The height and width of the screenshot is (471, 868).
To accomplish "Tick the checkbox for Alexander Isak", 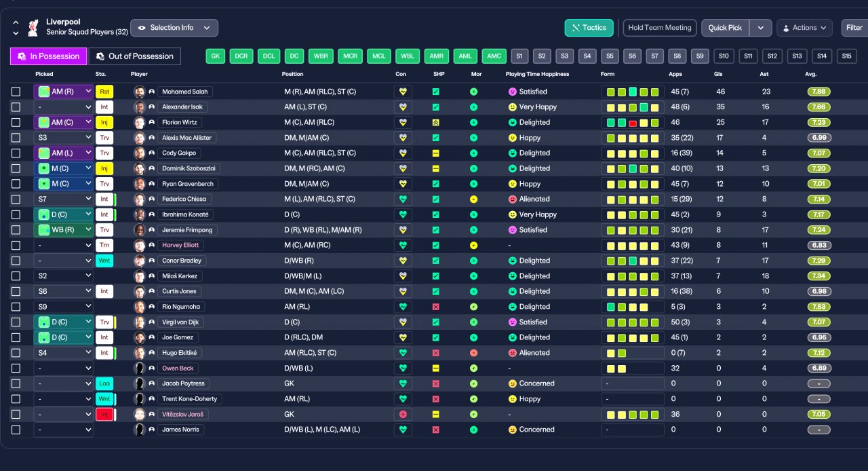I will tap(16, 107).
